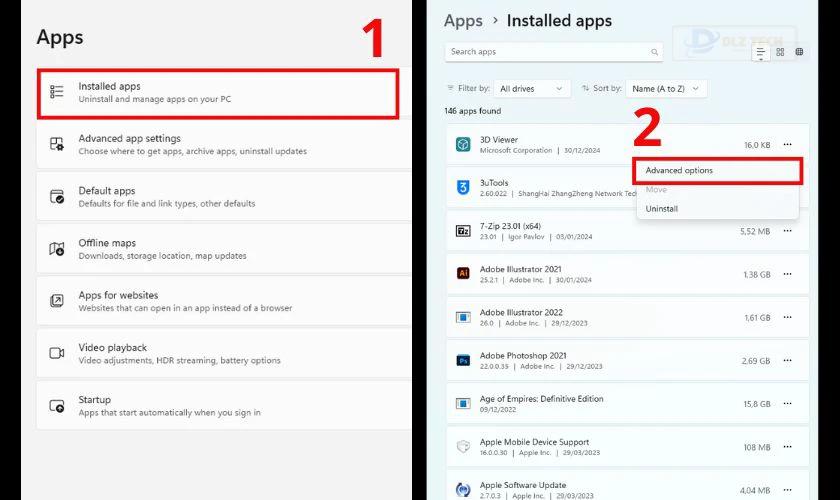Open more options for 7-Zip 23.01

coord(788,231)
